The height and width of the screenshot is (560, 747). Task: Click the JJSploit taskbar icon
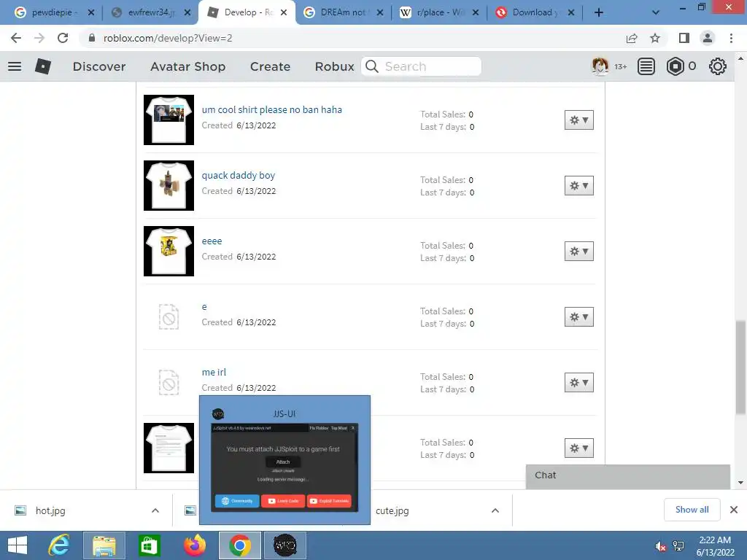(285, 545)
